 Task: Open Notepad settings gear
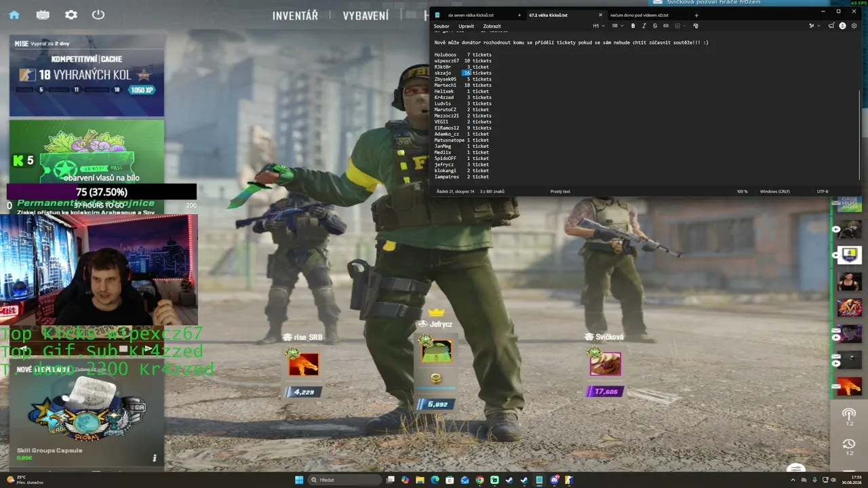pos(854,26)
